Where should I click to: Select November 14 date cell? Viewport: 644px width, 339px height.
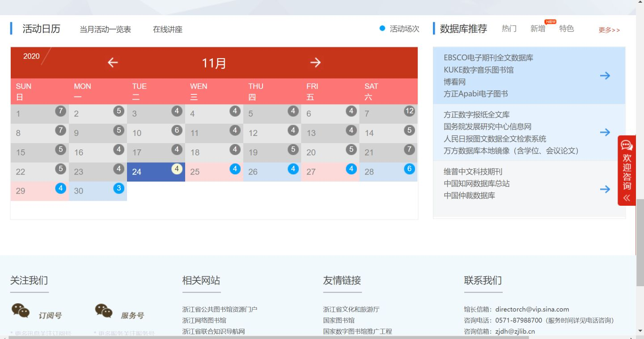(388, 133)
